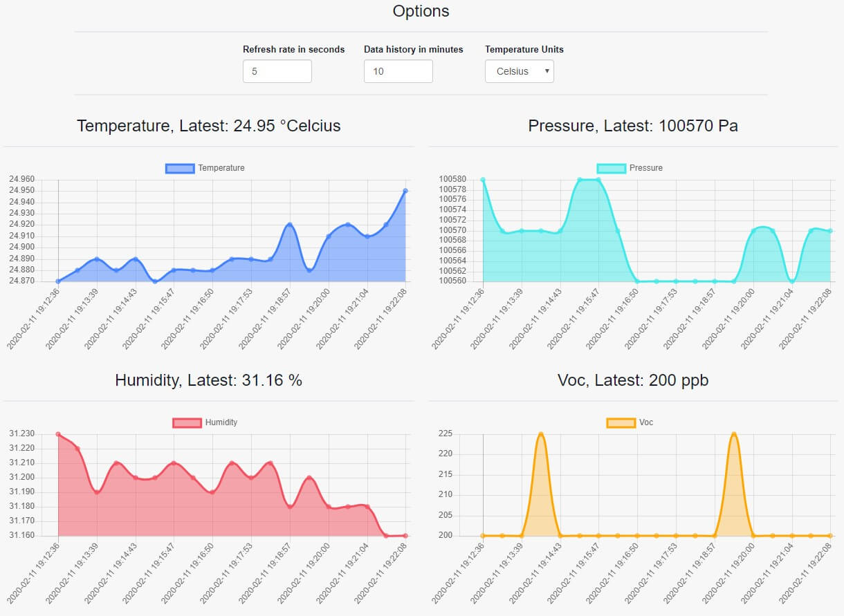The height and width of the screenshot is (616, 844).
Task: Click the last humidity point at 31.160
Action: 405,536
